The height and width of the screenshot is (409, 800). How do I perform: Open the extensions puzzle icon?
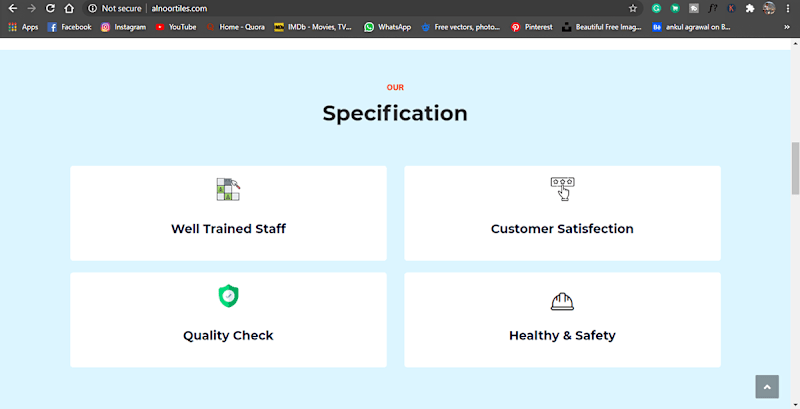pyautogui.click(x=749, y=8)
